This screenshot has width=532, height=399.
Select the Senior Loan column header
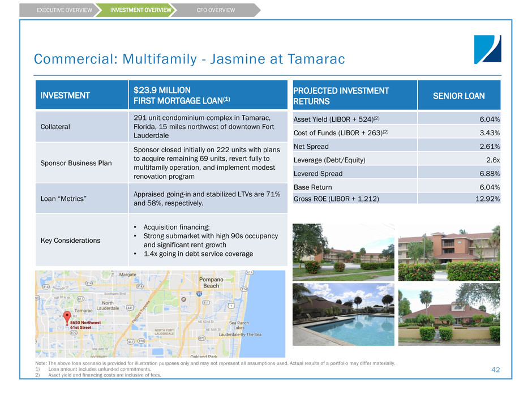459,96
